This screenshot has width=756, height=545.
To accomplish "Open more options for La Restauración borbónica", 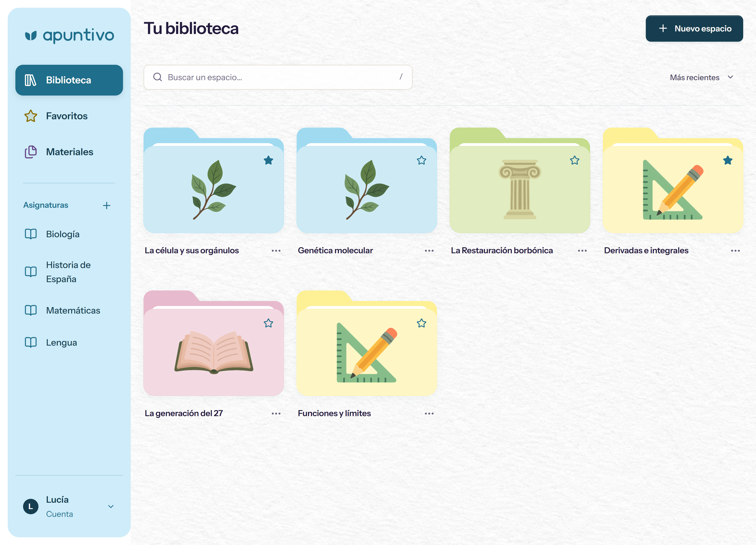I will (x=582, y=250).
